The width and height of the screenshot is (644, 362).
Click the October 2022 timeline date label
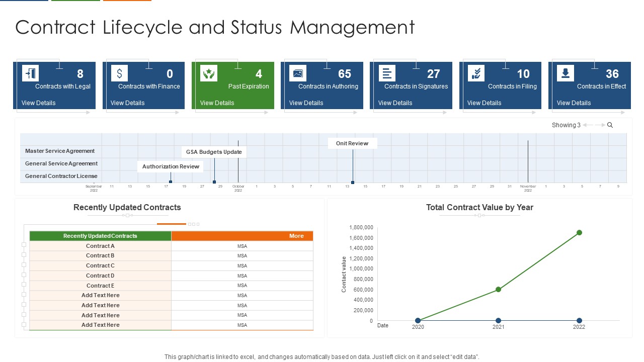[x=238, y=188]
